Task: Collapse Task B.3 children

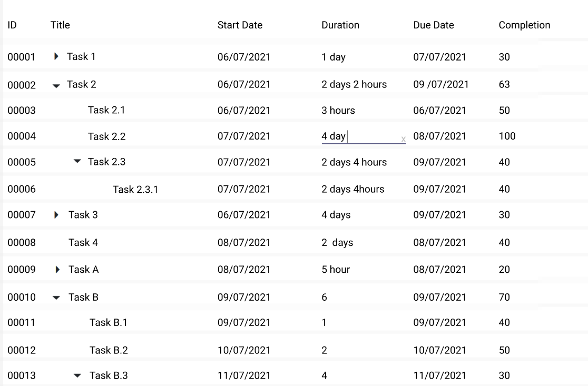Action: coord(77,375)
